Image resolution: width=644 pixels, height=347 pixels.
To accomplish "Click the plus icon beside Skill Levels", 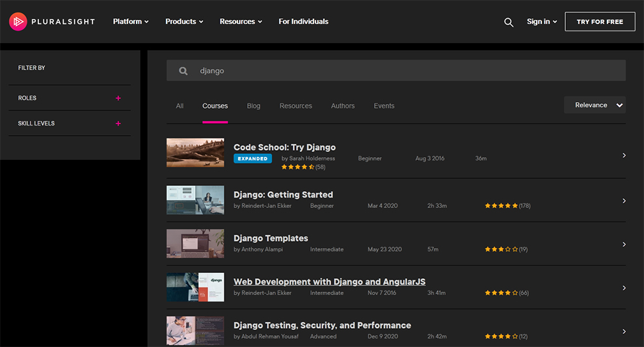I will (118, 123).
